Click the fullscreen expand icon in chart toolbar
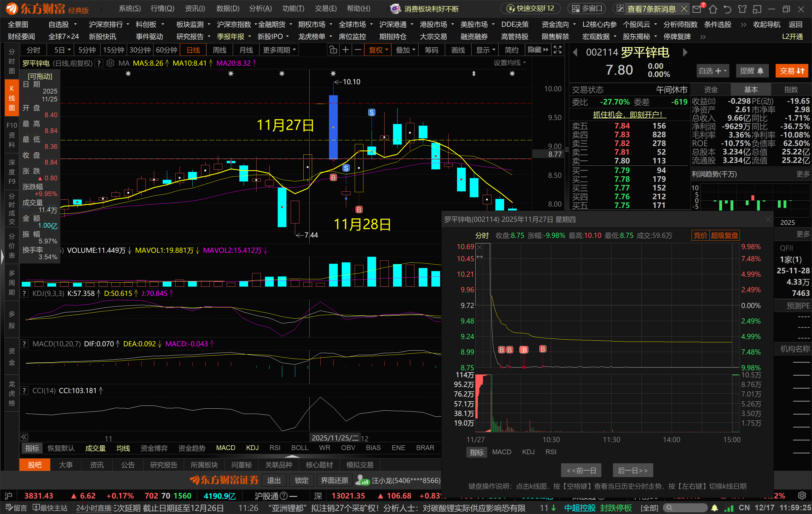This screenshot has height=514, width=812. (558, 50)
